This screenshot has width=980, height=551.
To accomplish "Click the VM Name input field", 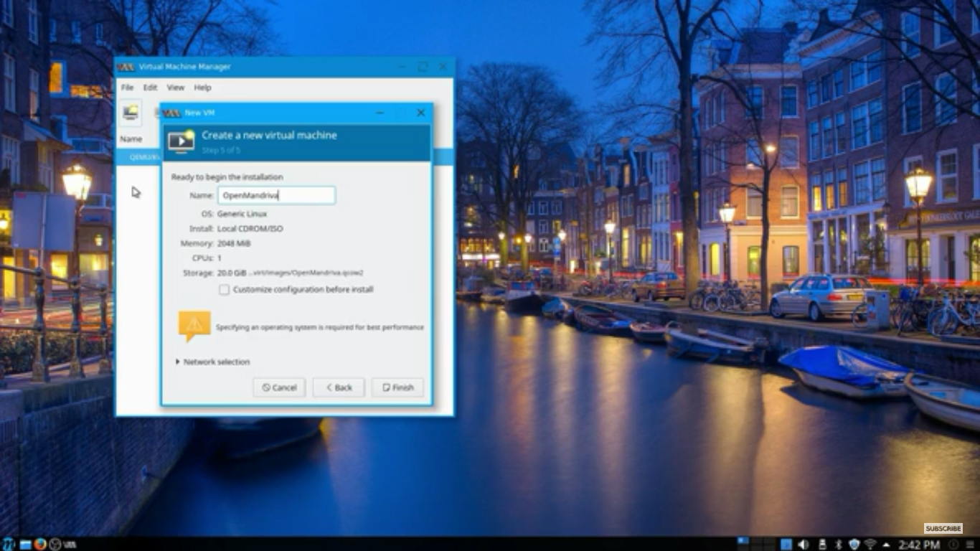I will (276, 195).
